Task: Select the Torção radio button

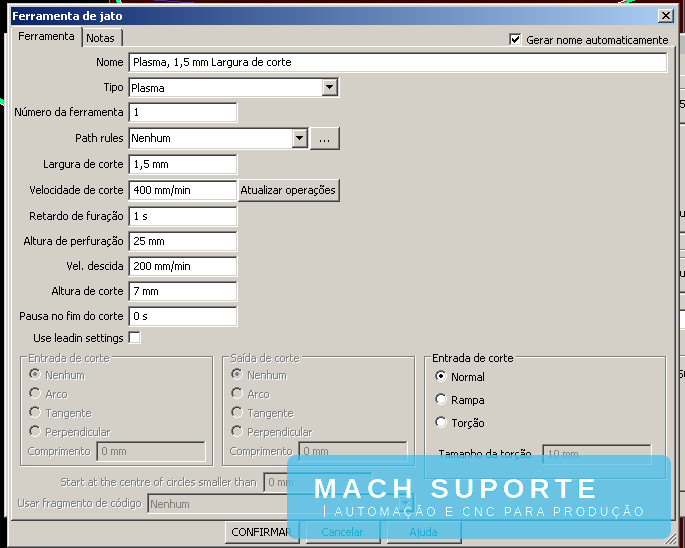Action: (x=441, y=423)
